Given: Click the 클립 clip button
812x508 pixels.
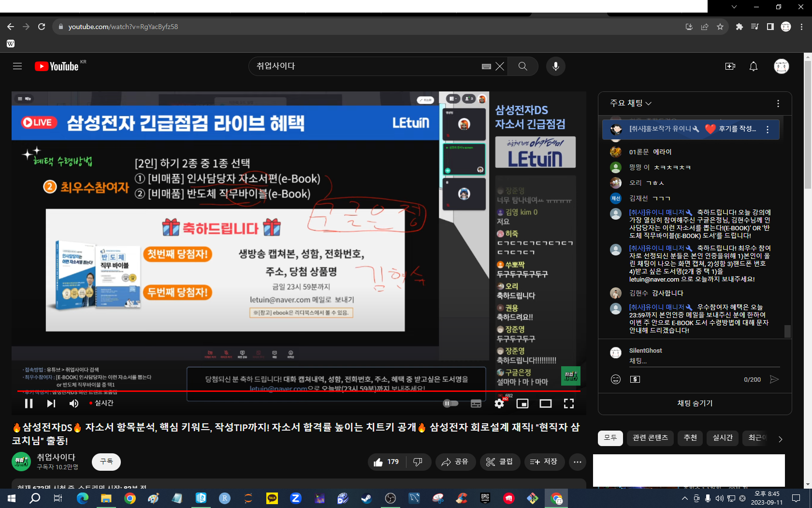Looking at the screenshot, I should tap(500, 462).
